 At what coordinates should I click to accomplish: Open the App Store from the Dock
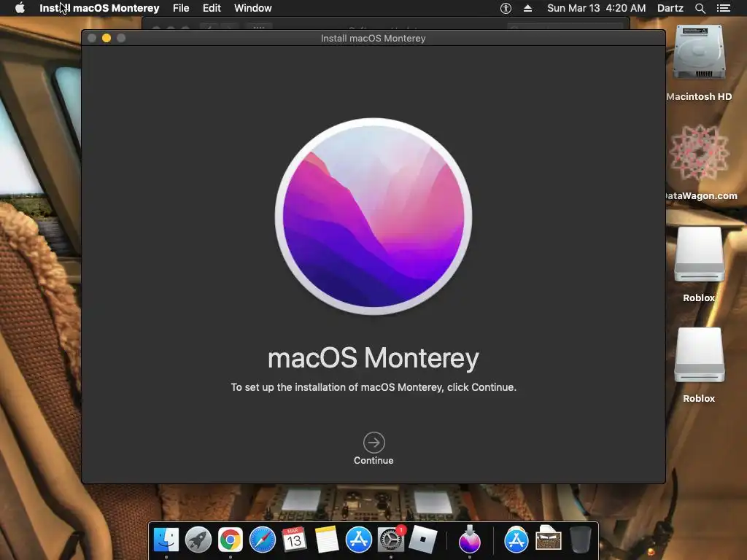point(358,540)
